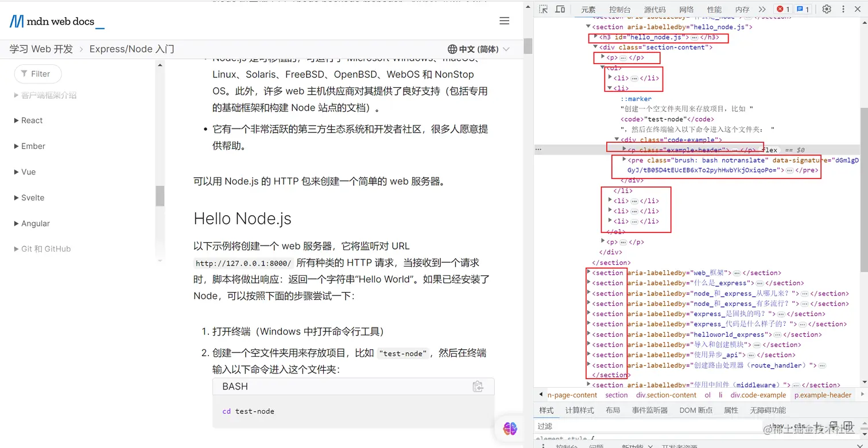The width and height of the screenshot is (868, 448).
Task: Expand the section 什么是_express DOM node
Action: [x=588, y=283]
